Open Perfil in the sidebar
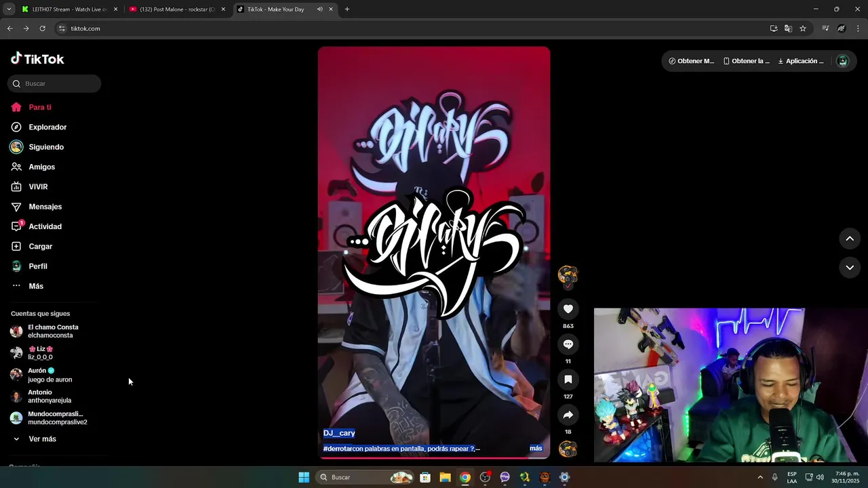Image resolution: width=868 pixels, height=488 pixels. [x=37, y=266]
